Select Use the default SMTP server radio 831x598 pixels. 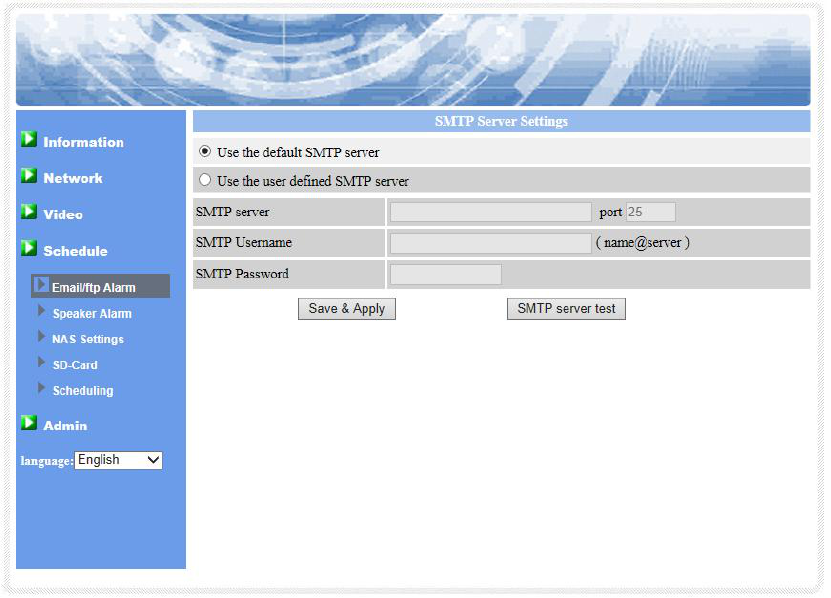coord(205,152)
